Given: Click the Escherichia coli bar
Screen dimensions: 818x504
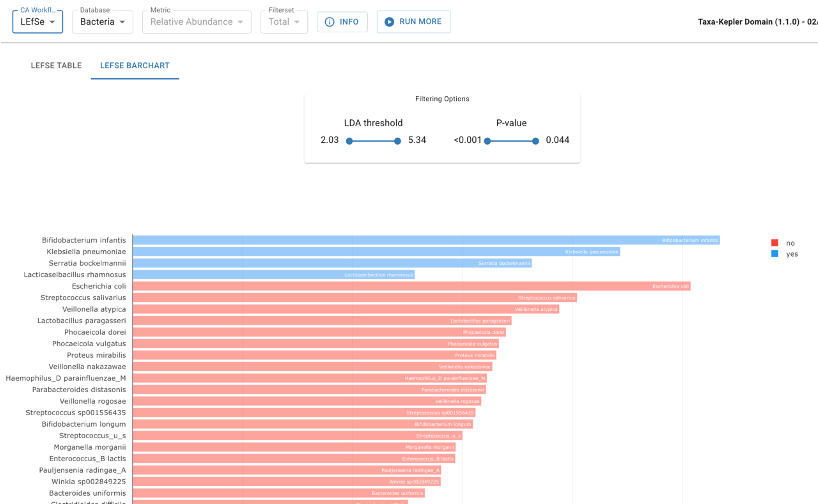Looking at the screenshot, I should (410, 286).
